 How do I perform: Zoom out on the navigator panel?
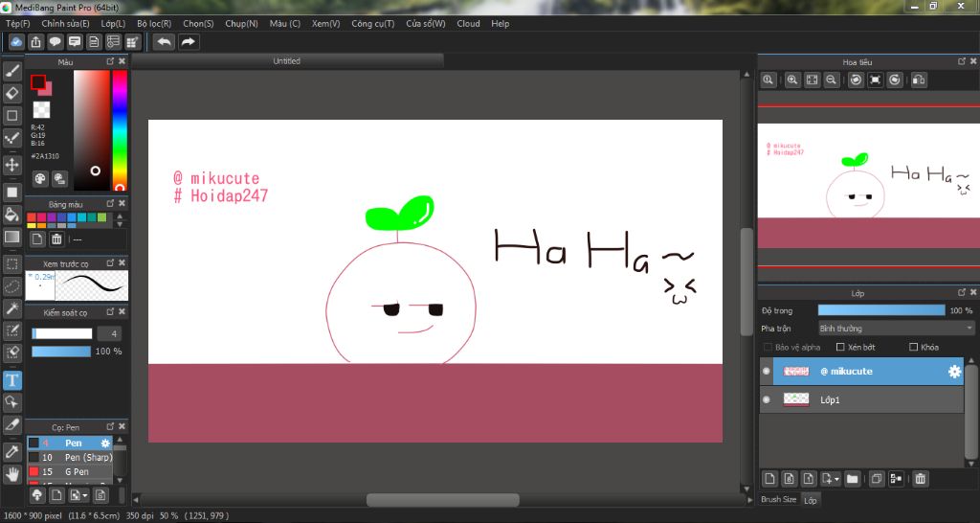coord(832,80)
